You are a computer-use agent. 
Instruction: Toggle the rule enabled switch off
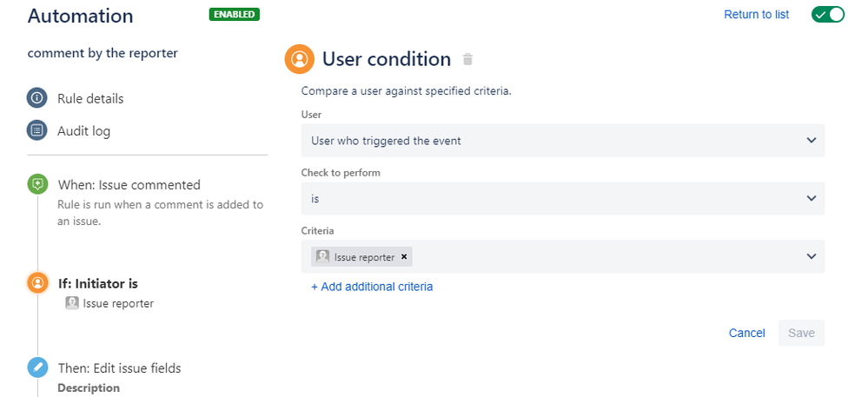pos(827,15)
